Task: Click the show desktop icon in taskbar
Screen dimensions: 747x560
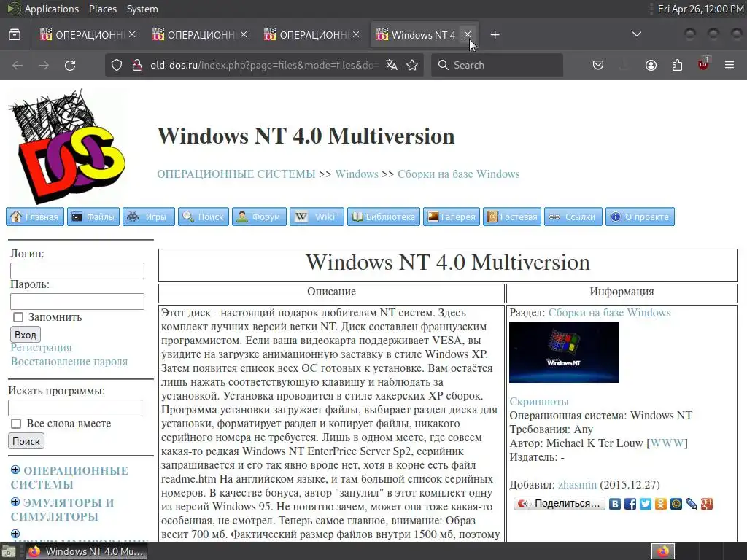Action: point(8,551)
